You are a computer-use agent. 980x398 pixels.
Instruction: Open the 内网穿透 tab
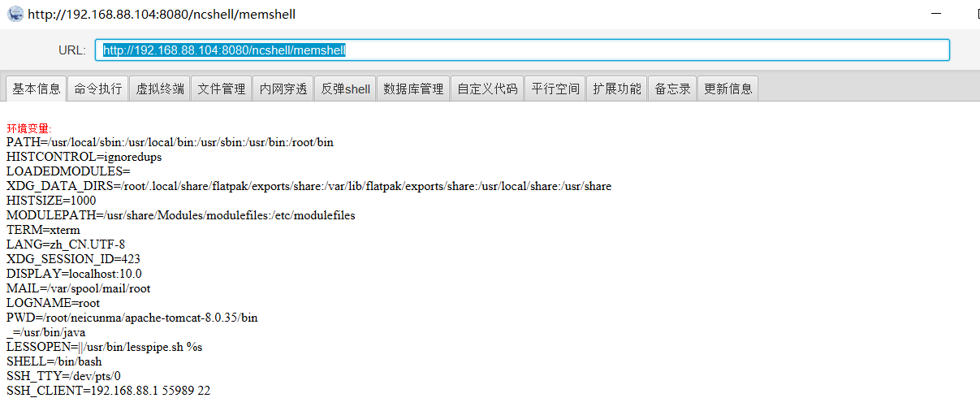pyautogui.click(x=283, y=89)
